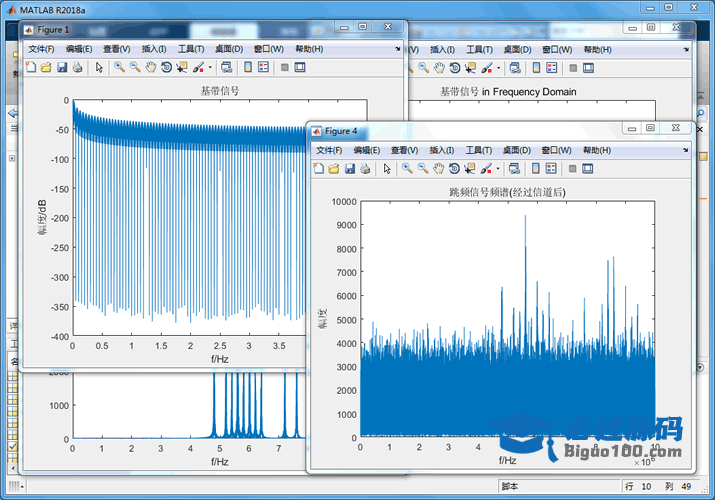The image size is (715, 500).
Task: Open 插入(I) menu in Figure 1
Action: [x=154, y=49]
